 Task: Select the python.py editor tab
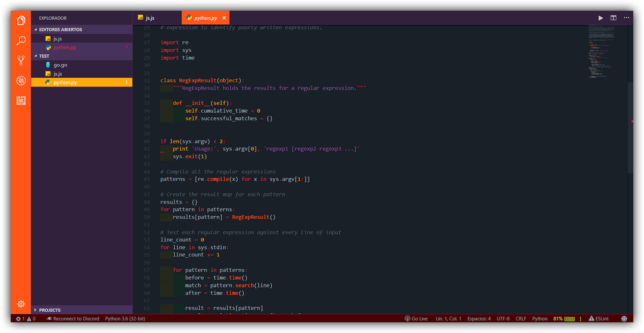click(x=206, y=18)
